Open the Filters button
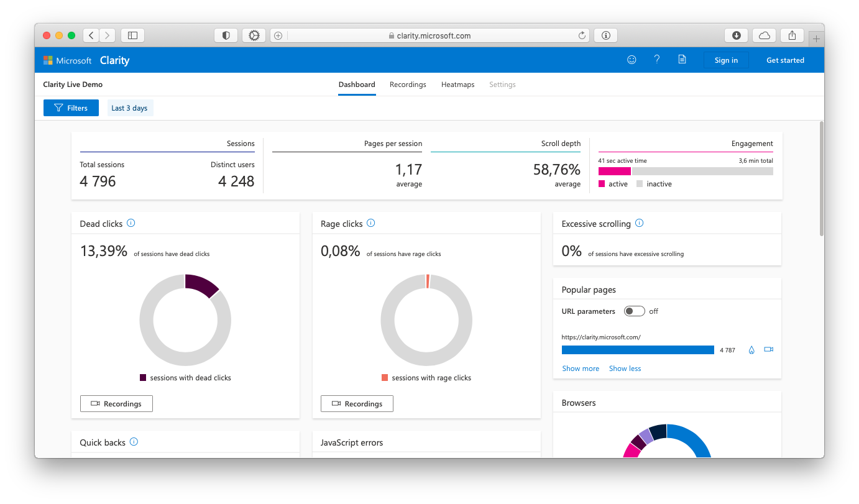The image size is (859, 504). tap(71, 108)
